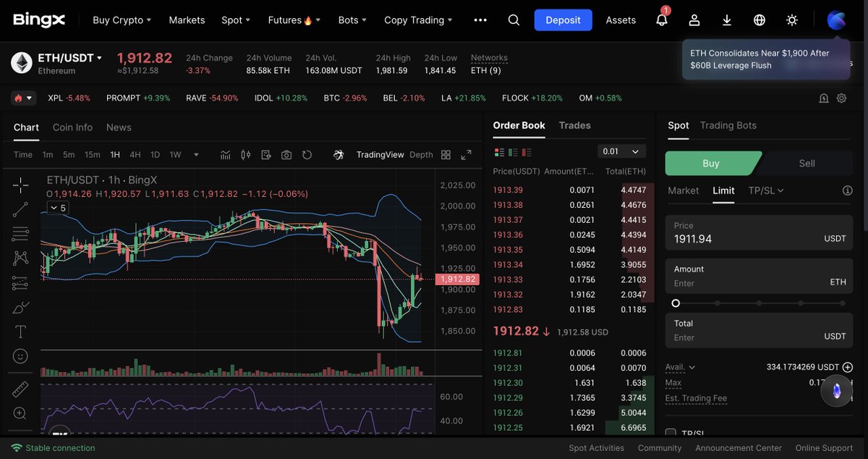Collapse the indicator legend showing 5
This screenshot has height=459, width=868.
[x=58, y=208]
